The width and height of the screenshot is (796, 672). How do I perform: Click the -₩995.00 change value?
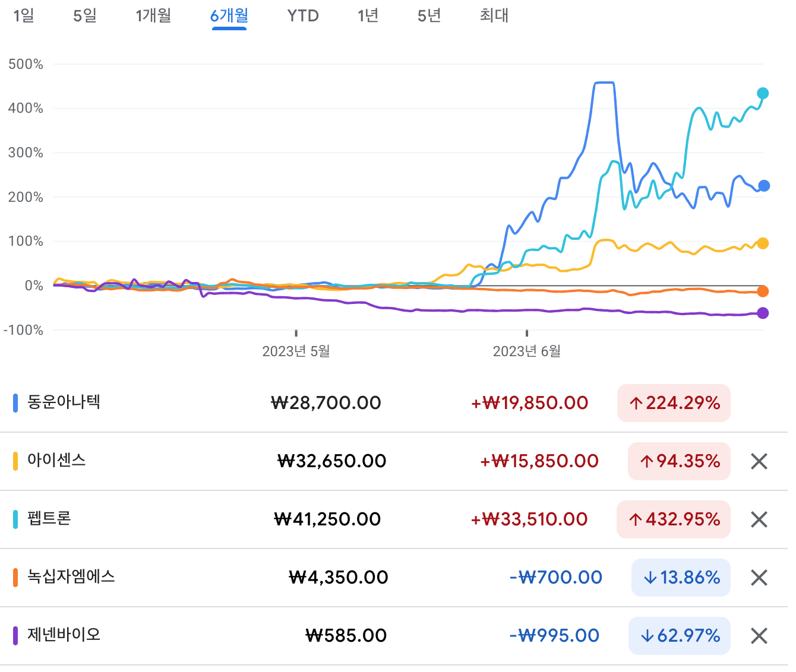point(554,636)
